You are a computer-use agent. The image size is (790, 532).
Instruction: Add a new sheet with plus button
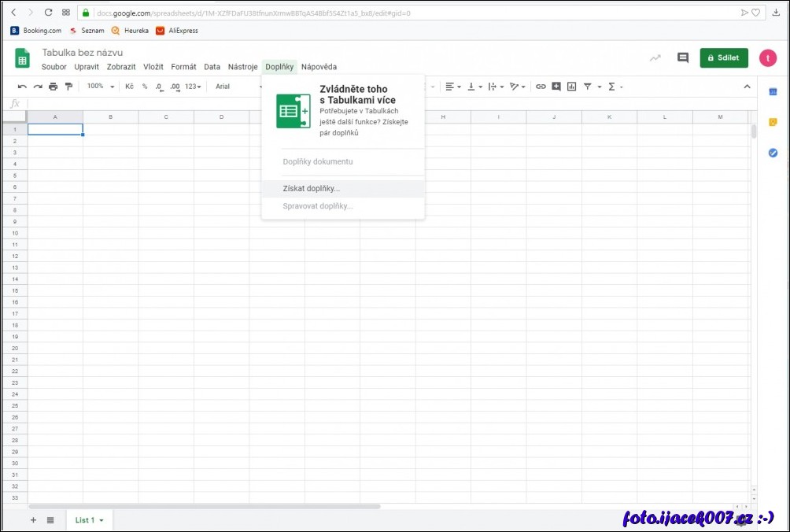33,520
